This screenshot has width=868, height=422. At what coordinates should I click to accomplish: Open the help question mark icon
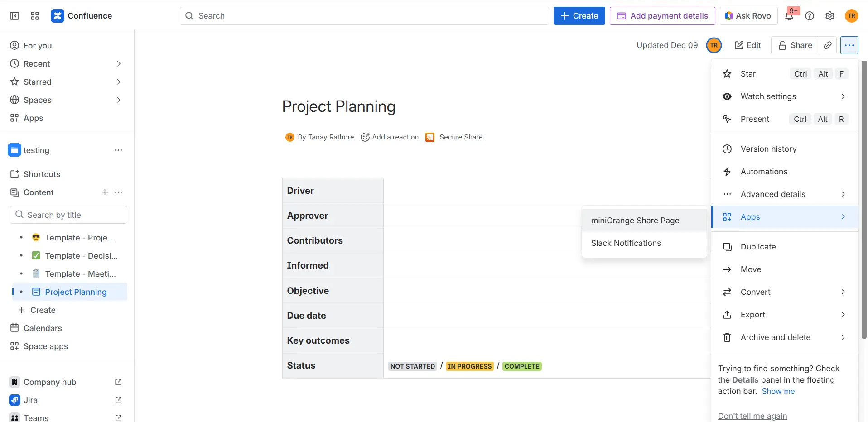(810, 15)
